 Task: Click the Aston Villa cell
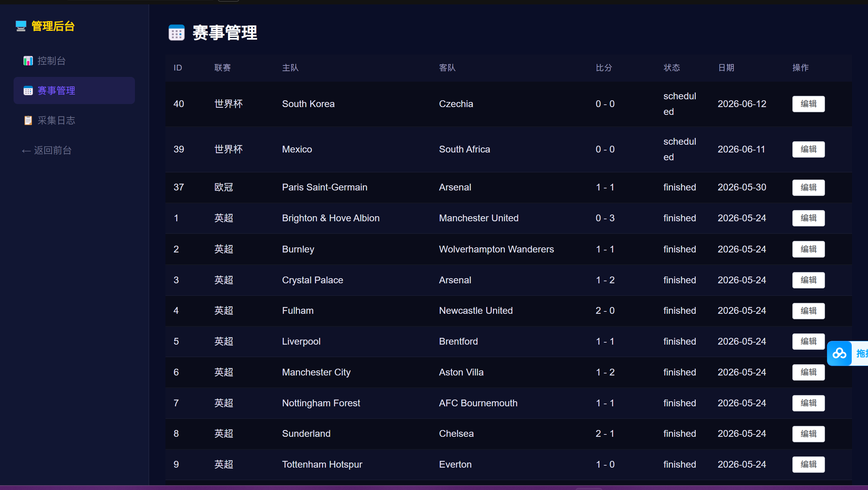(x=461, y=372)
